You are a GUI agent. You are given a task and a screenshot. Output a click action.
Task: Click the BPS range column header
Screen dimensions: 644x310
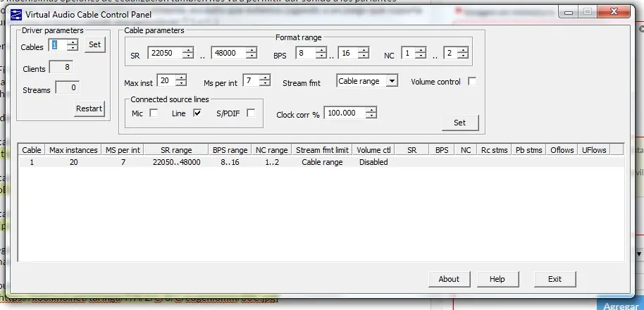click(230, 150)
